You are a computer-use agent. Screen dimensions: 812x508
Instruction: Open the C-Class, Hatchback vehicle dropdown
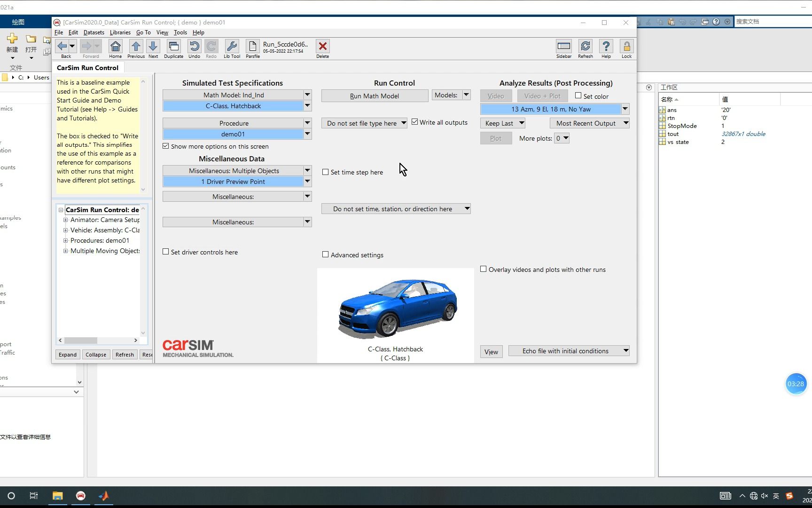(x=308, y=106)
